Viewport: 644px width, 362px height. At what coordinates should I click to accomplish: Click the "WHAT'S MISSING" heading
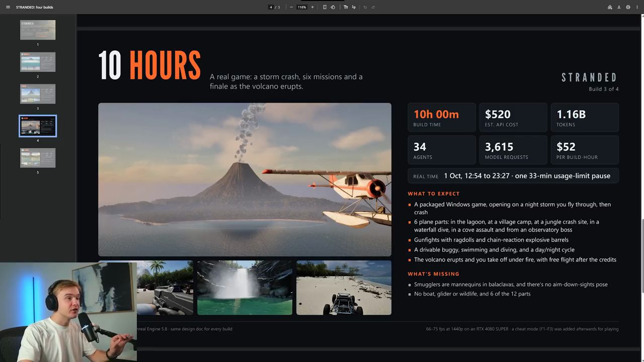pos(434,274)
